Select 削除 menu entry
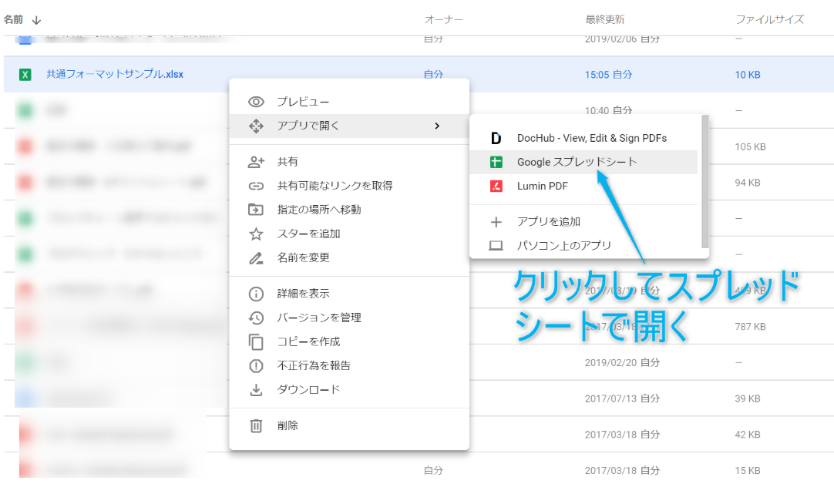The height and width of the screenshot is (504, 834). (x=349, y=425)
